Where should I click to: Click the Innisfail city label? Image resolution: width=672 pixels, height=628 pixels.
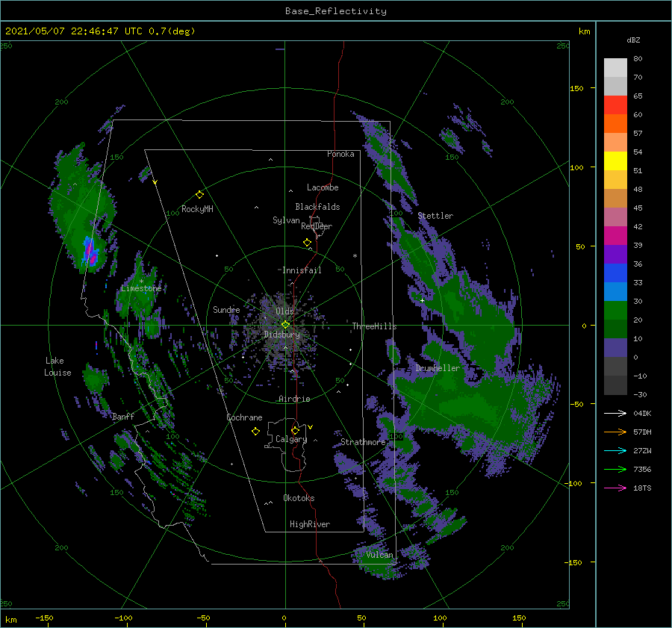[302, 270]
